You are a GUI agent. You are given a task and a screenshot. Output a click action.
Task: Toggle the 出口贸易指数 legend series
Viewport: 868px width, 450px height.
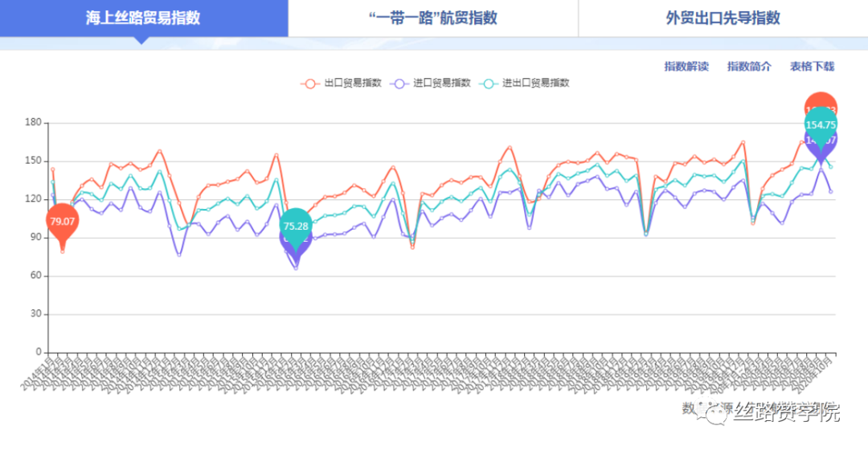click(341, 83)
